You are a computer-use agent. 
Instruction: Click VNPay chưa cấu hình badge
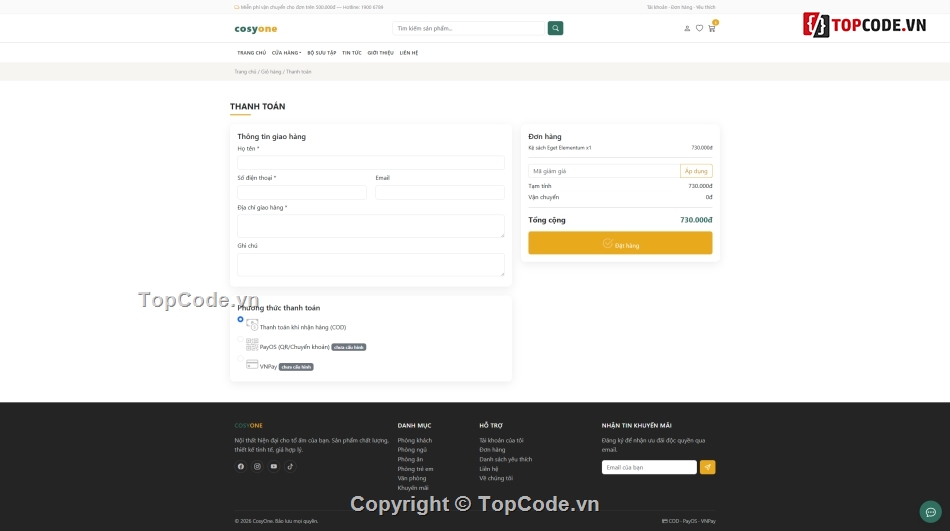point(296,367)
